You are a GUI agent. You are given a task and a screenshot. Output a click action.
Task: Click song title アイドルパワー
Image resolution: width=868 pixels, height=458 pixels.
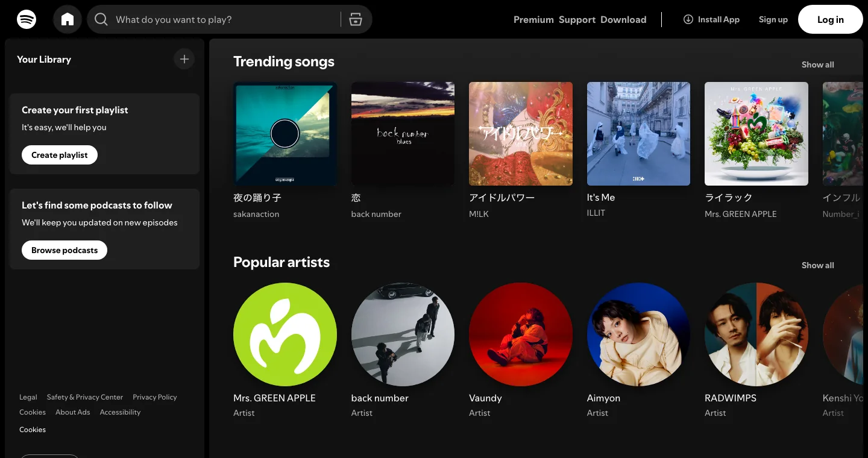(x=502, y=198)
